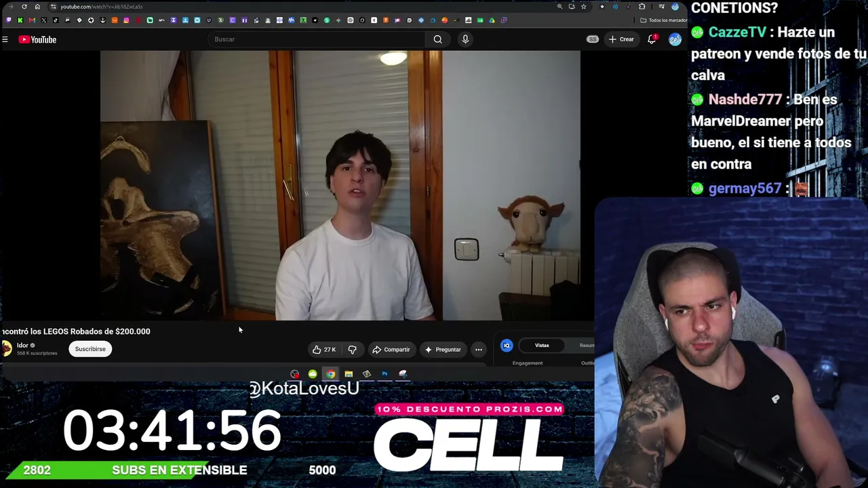Click the Chrome icon in the taskbar
This screenshot has height=488, width=868.
[x=331, y=373]
